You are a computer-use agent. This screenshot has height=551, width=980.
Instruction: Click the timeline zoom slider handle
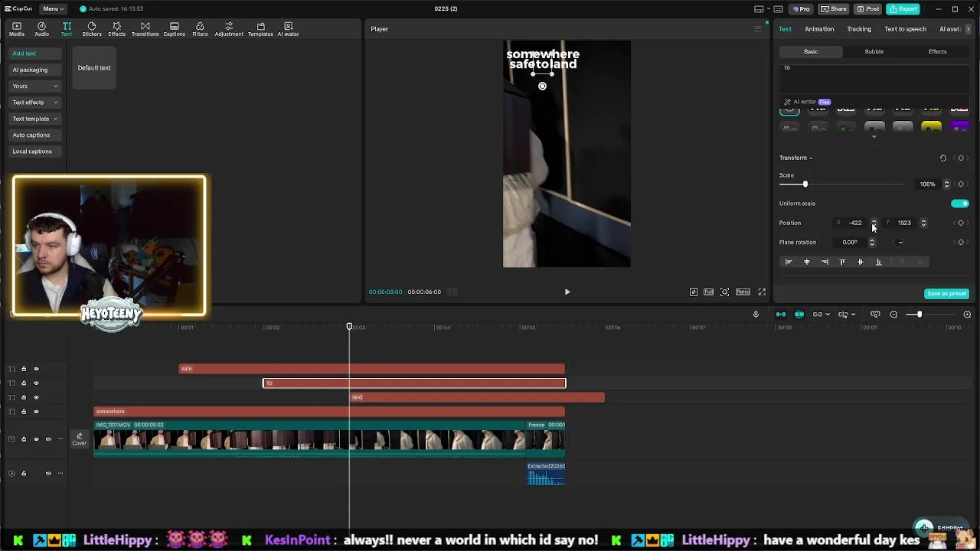tap(920, 315)
